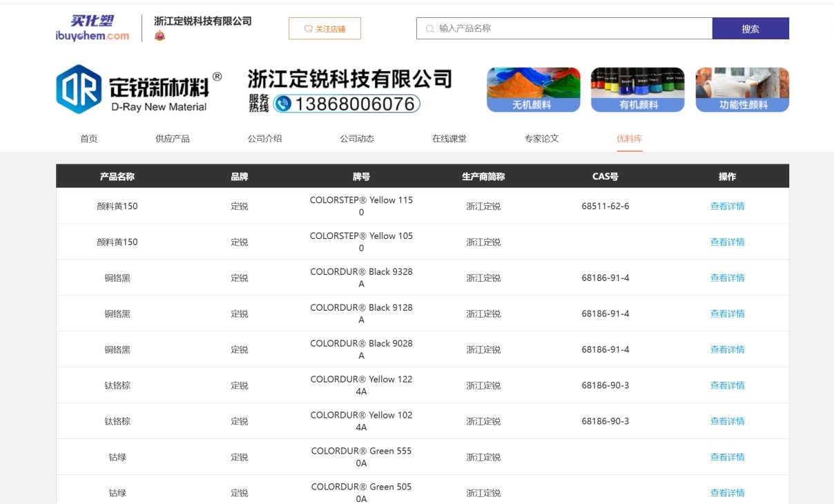The height and width of the screenshot is (504, 834).
Task: Click CAS 68186-91-4 in Black 9028A row
Action: point(605,349)
